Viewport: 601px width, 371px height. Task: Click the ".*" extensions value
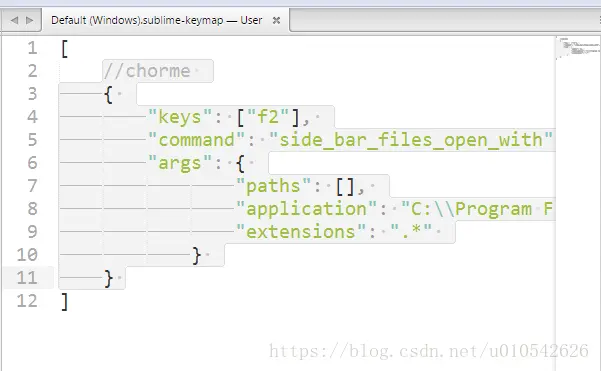411,231
